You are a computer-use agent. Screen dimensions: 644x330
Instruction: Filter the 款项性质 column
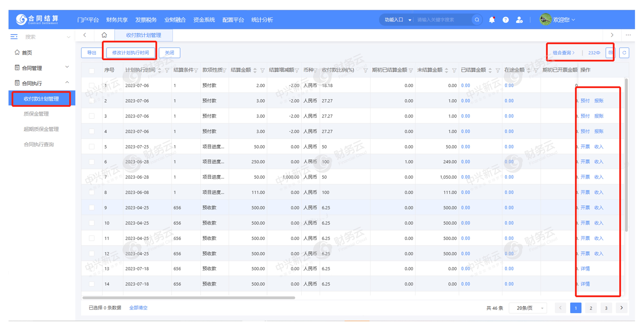click(x=225, y=70)
